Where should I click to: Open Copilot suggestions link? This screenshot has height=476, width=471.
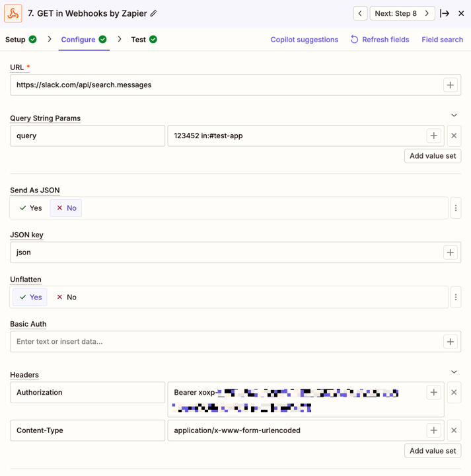pyautogui.click(x=304, y=40)
